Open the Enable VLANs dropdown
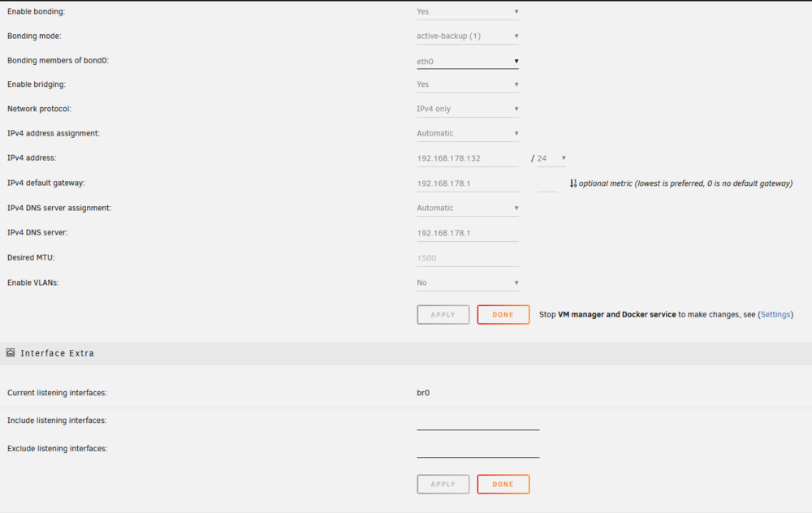 pyautogui.click(x=468, y=282)
